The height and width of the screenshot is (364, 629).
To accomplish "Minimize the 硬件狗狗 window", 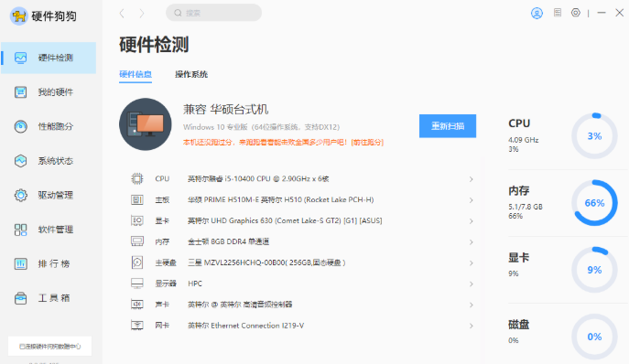I will 602,13.
